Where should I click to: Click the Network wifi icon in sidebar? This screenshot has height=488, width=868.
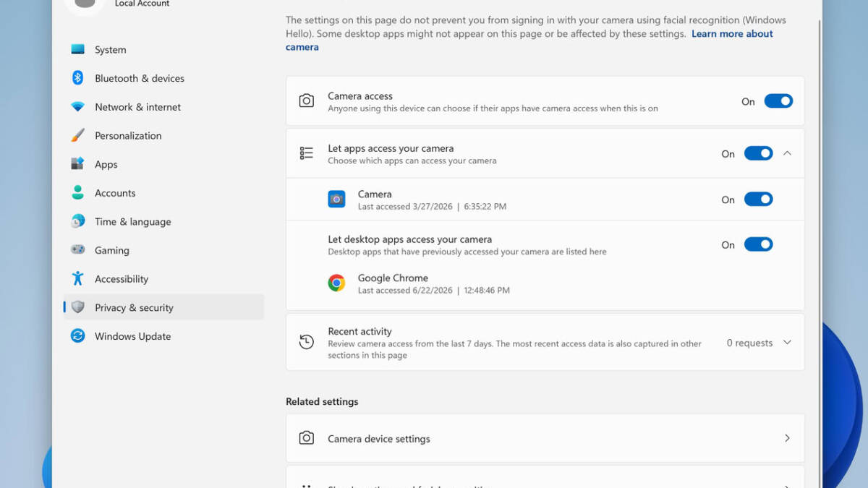[x=78, y=107]
